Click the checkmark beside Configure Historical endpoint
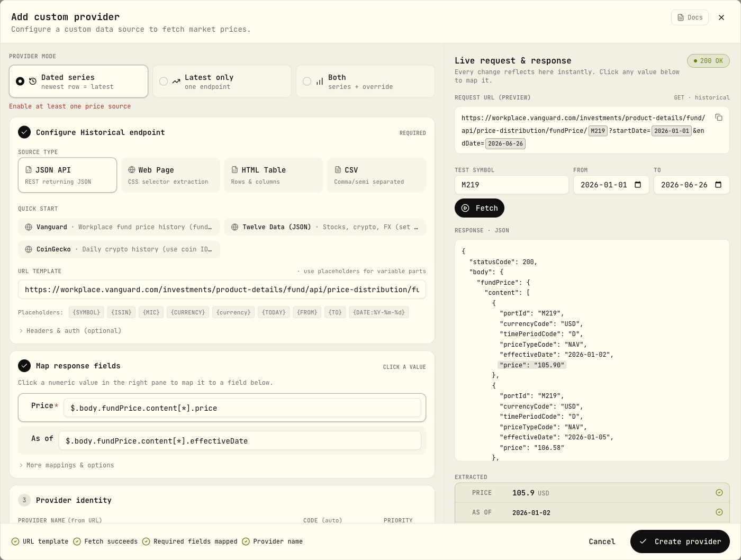The image size is (741, 560). click(x=24, y=132)
